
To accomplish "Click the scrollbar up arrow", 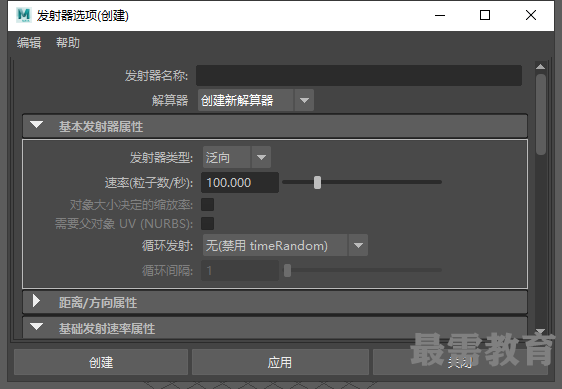I will pyautogui.click(x=540, y=67).
